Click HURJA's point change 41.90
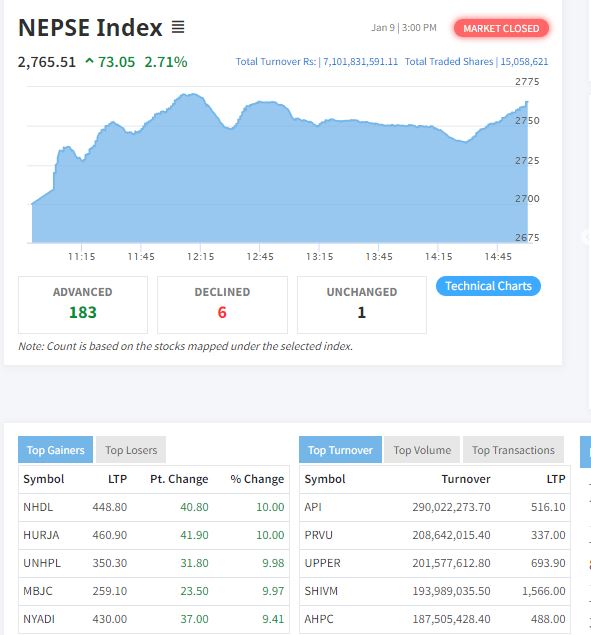Viewport: 591px width, 635px height. (x=194, y=535)
